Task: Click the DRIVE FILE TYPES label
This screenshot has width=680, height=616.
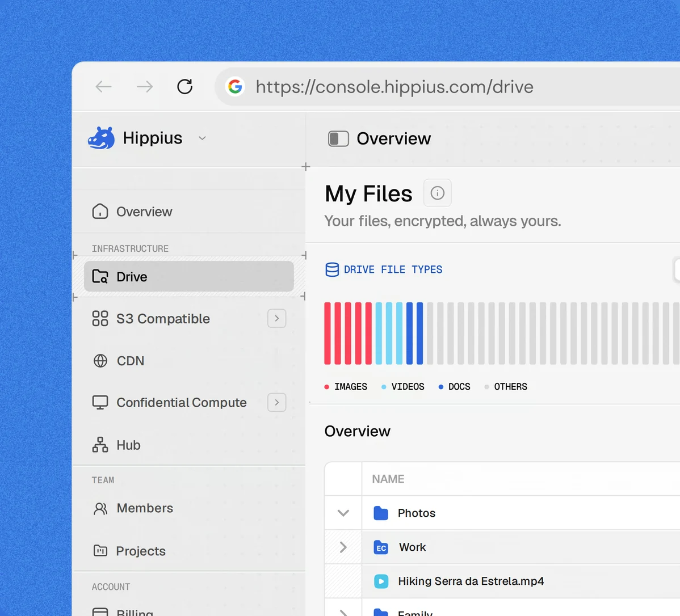Action: coord(393,269)
